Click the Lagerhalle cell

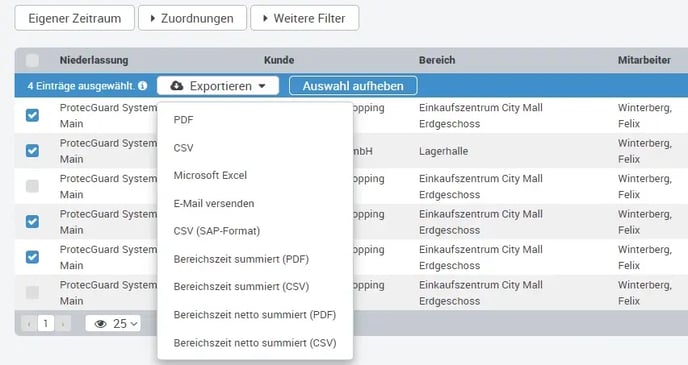(444, 151)
